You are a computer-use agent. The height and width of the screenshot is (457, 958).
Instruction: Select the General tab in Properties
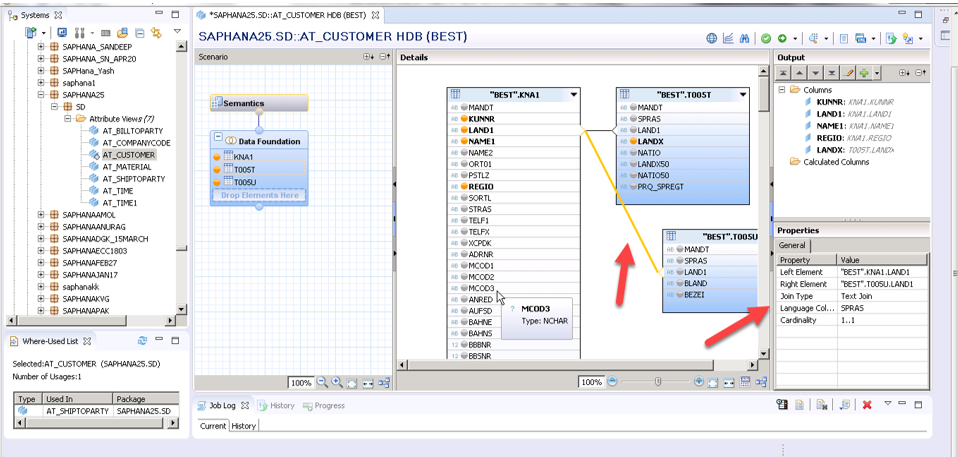pyautogui.click(x=794, y=245)
